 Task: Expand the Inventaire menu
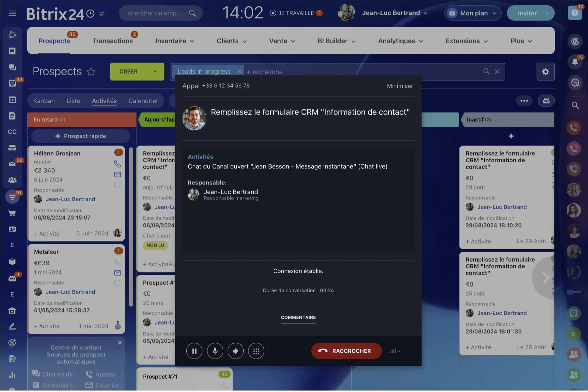coord(174,41)
